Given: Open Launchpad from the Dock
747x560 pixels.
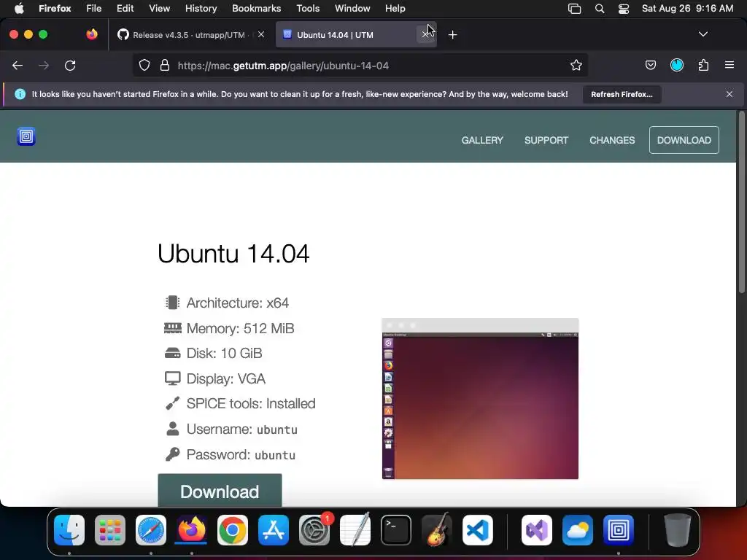Looking at the screenshot, I should click(x=110, y=530).
